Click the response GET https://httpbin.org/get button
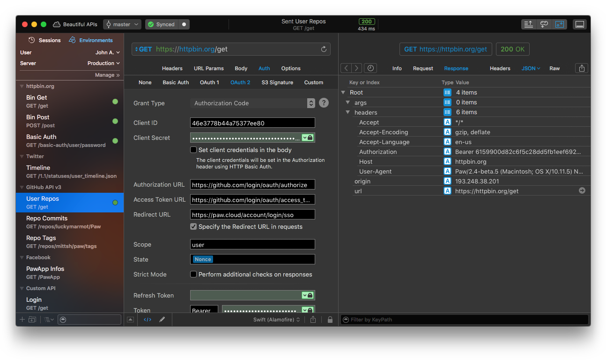The height and width of the screenshot is (364, 606). click(446, 49)
